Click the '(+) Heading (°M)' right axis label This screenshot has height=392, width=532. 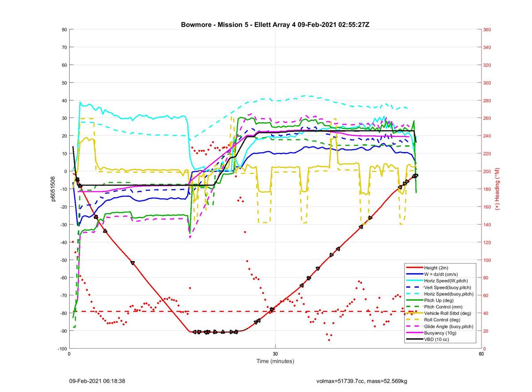(x=497, y=189)
